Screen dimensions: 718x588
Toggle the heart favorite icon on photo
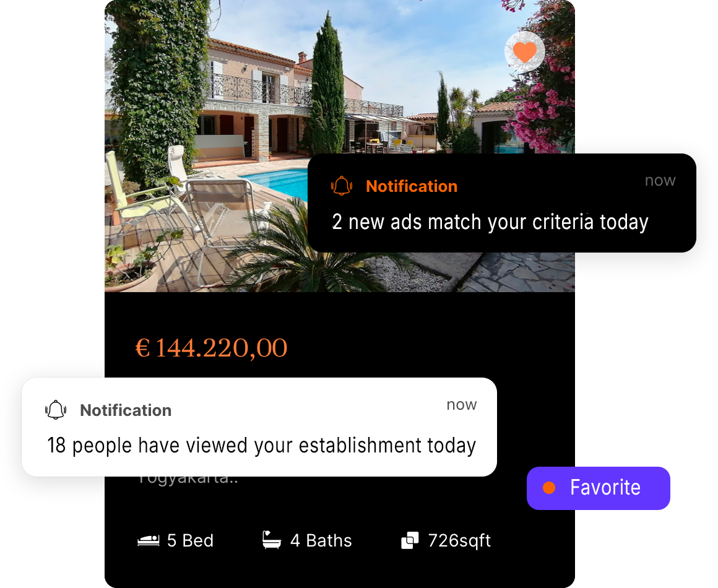[525, 51]
